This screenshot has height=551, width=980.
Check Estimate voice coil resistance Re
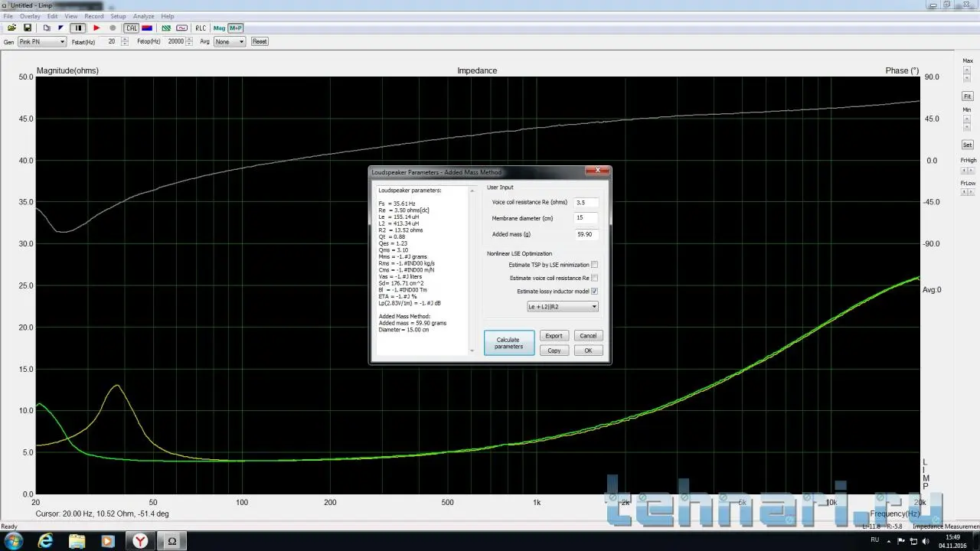click(x=594, y=278)
